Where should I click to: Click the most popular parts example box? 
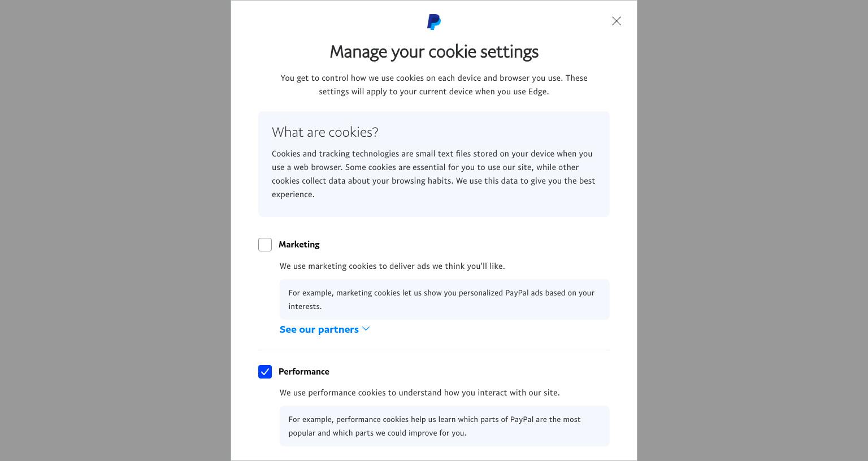445,426
